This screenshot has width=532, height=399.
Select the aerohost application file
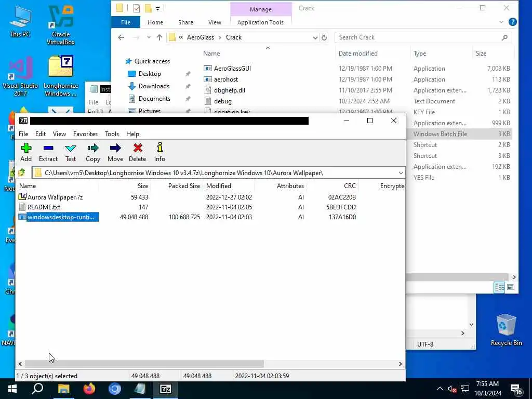pos(221,79)
